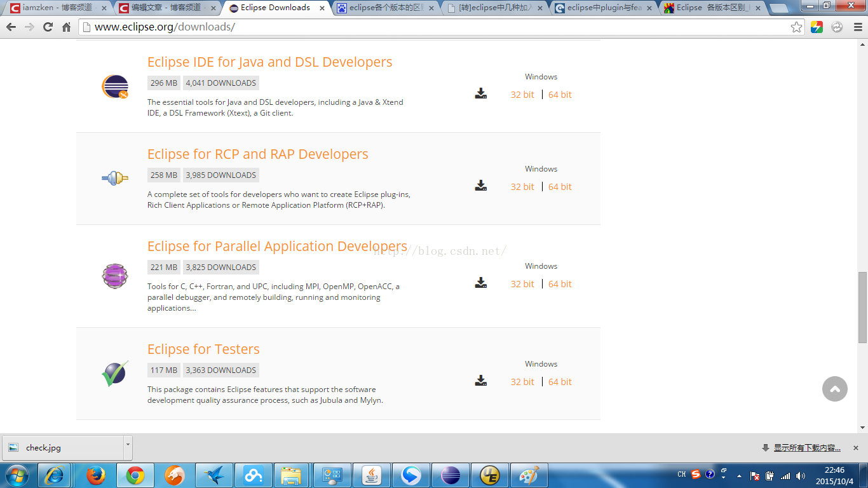
Task: Open the Windows Start menu
Action: (16, 475)
